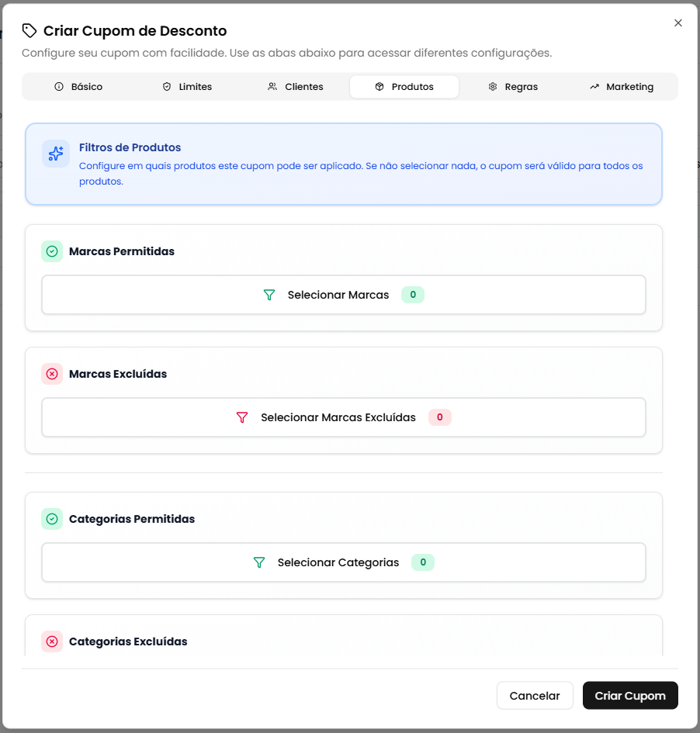
Task: Click the trending arrow icon on Marketing tab
Action: pyautogui.click(x=595, y=86)
